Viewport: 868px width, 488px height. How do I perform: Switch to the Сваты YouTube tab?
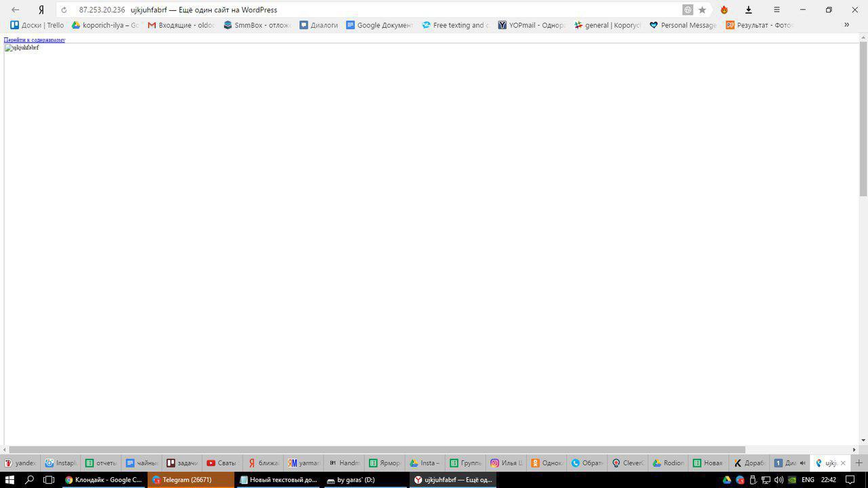(x=222, y=463)
